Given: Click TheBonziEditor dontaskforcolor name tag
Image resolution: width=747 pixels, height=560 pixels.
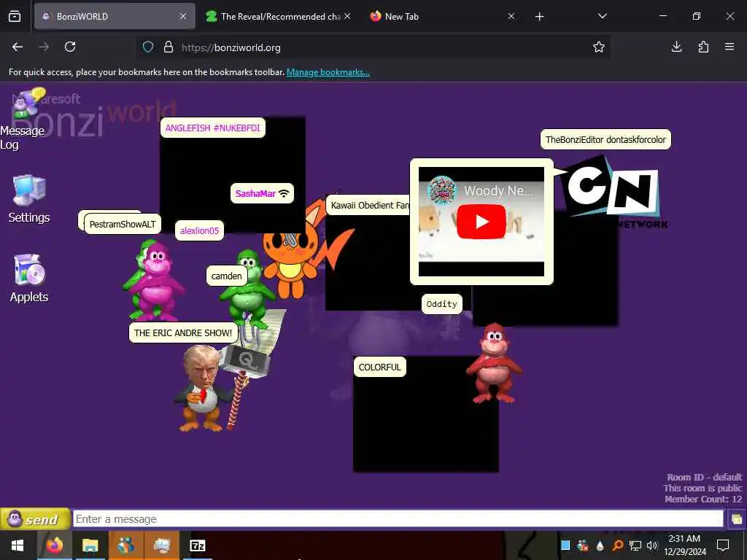Looking at the screenshot, I should point(605,139).
